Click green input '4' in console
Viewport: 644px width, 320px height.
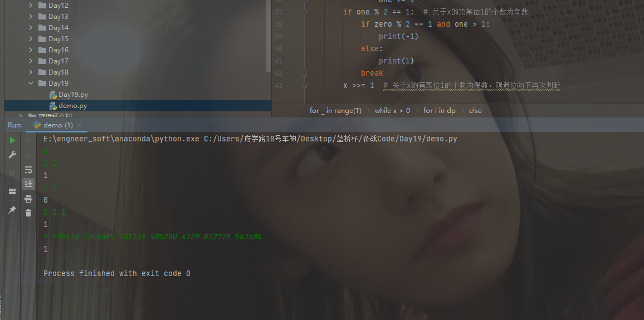pyautogui.click(x=46, y=151)
